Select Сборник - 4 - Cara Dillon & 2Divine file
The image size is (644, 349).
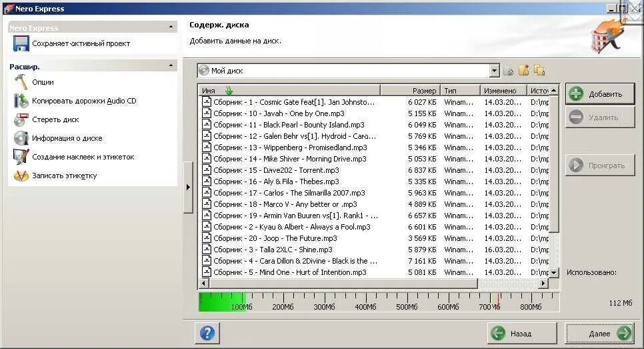[x=295, y=261]
